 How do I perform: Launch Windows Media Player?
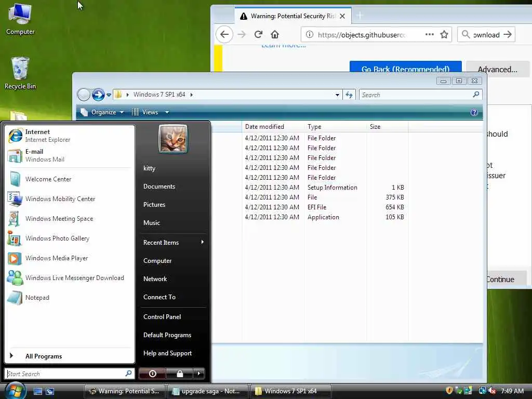(x=70, y=258)
